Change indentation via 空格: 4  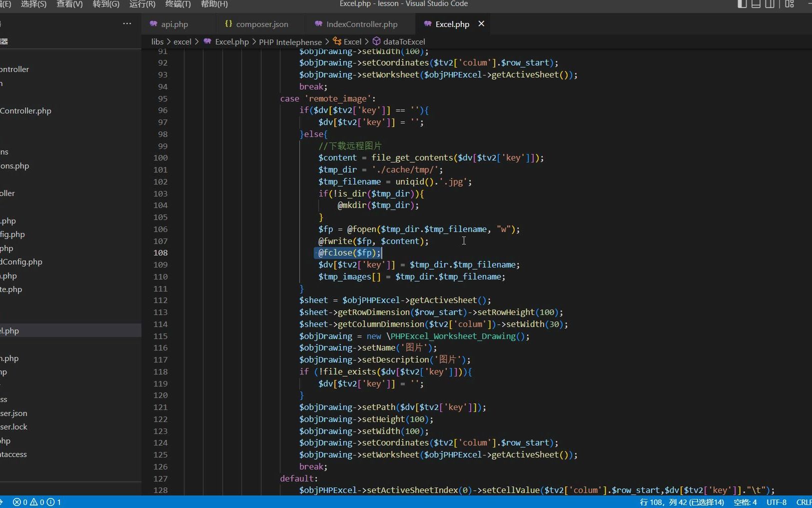(x=745, y=502)
